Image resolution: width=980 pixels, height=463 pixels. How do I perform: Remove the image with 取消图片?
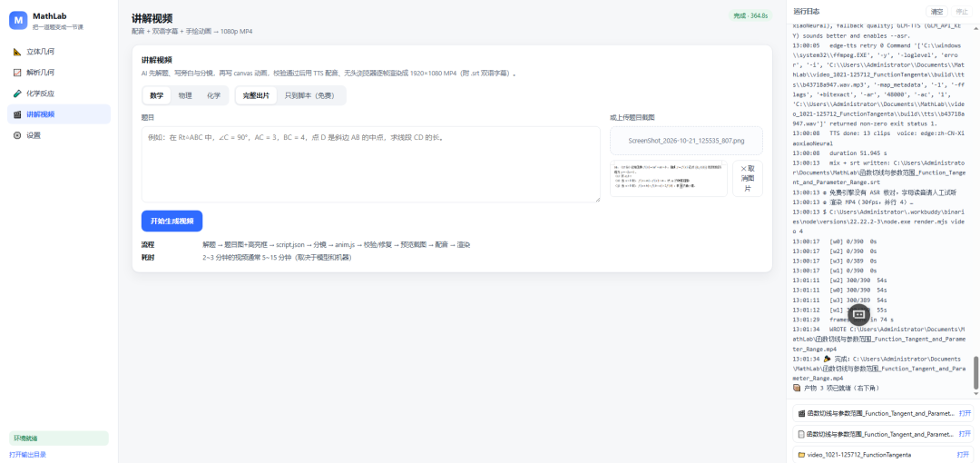coord(748,179)
